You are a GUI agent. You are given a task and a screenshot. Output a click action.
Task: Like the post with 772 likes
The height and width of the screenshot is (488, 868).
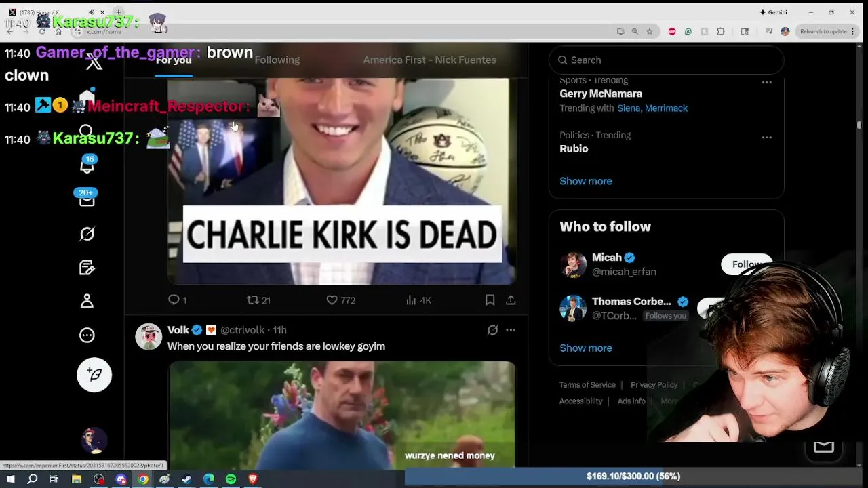[x=341, y=300]
